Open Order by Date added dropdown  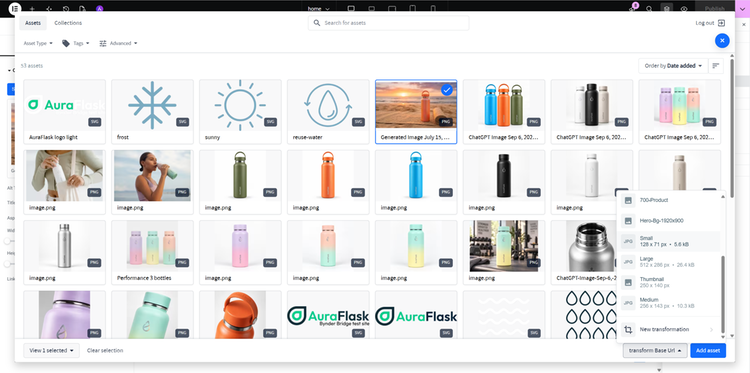tap(673, 66)
